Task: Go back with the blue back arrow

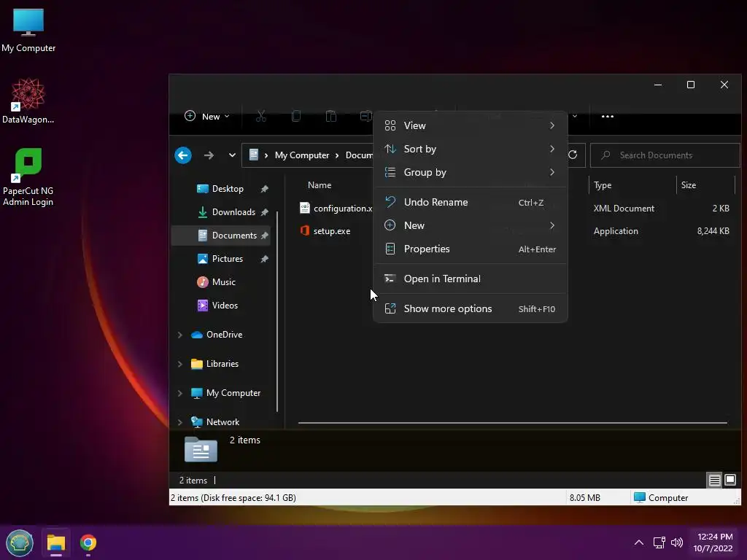Action: (x=183, y=155)
